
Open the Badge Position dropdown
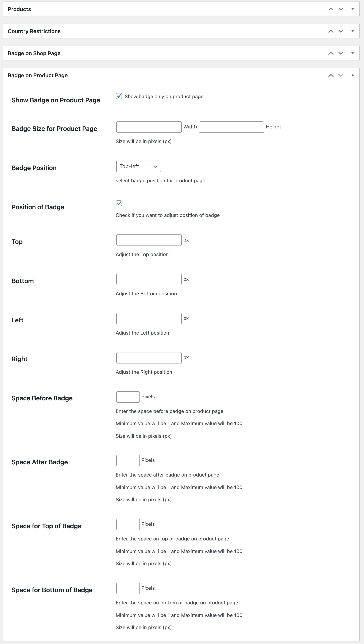pyautogui.click(x=139, y=166)
